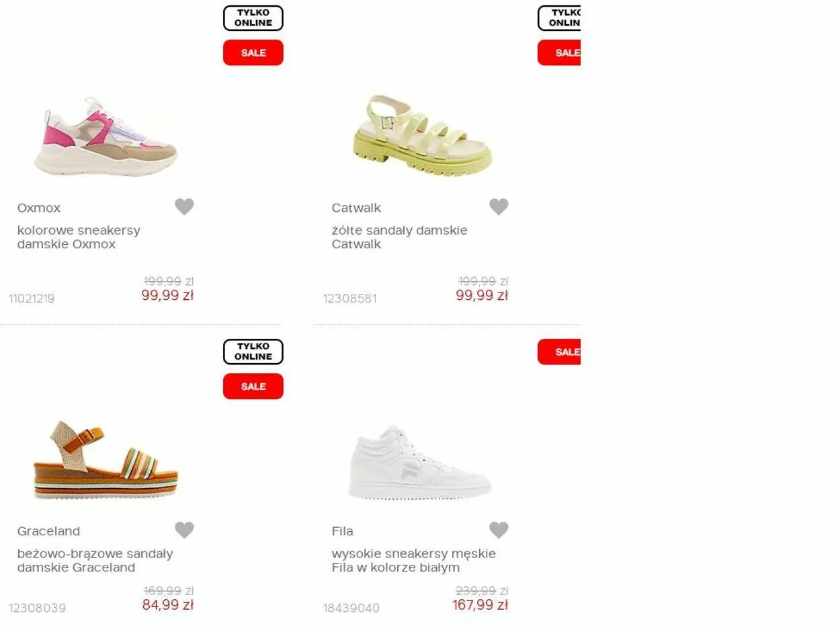Click heart icon next to Graceland
Screen dimensions: 840x626
[x=184, y=530]
